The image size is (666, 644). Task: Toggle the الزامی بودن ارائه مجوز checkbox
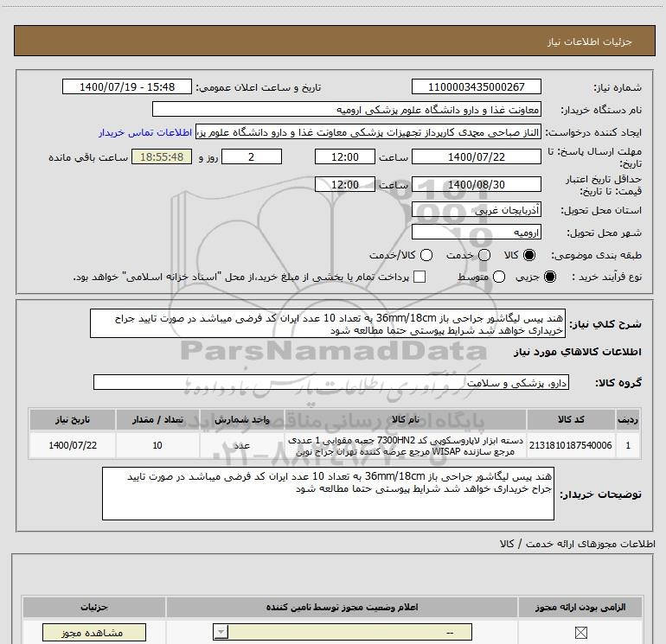pos(580,633)
